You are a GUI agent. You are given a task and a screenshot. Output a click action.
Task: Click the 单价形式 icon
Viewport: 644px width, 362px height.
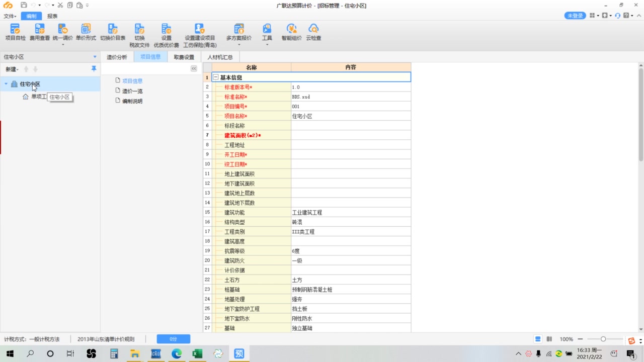(86, 29)
